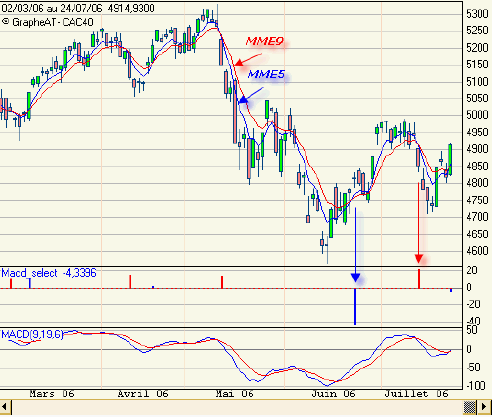Click the blue MME5 annotation label
Image resolution: width=492 pixels, height=417 pixels.
click(266, 74)
